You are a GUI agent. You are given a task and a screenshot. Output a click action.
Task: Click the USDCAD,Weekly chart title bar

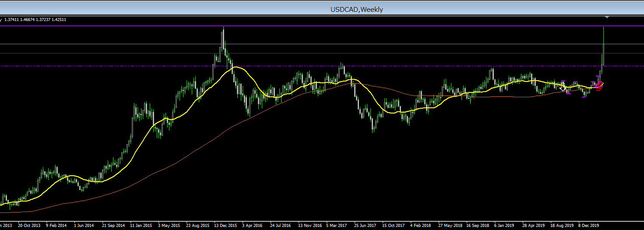322,9
